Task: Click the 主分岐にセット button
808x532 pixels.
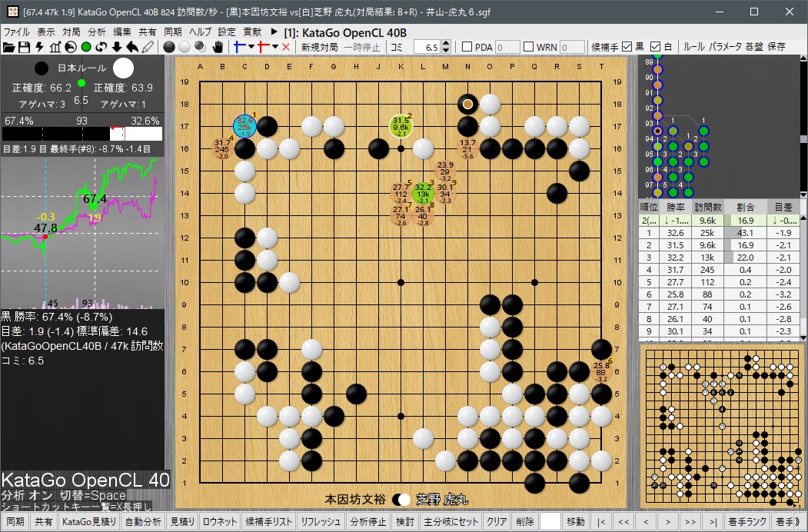Action: (451, 522)
